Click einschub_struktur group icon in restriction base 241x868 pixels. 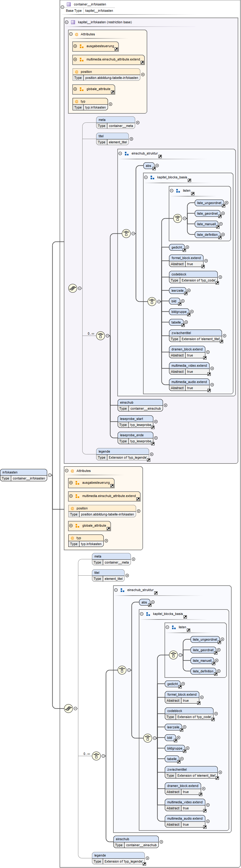[x=127, y=154]
